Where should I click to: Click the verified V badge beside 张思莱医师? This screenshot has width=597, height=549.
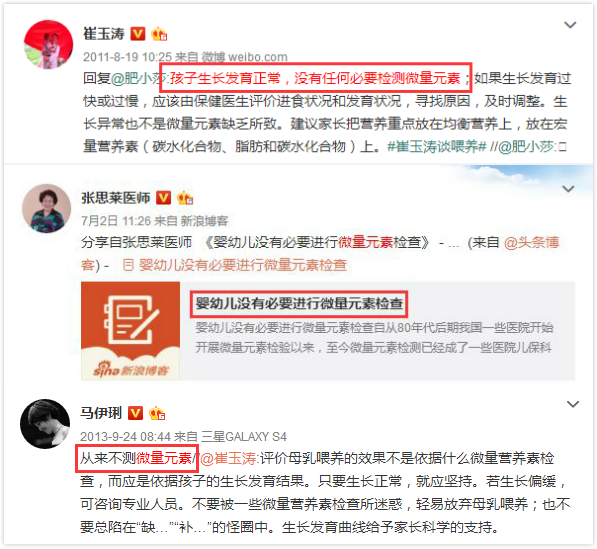(x=164, y=198)
